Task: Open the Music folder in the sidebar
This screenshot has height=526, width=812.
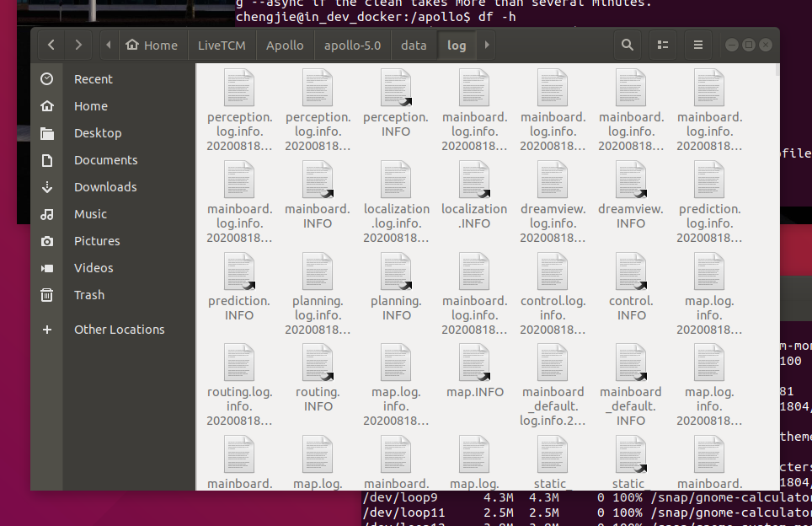Action: pos(88,213)
